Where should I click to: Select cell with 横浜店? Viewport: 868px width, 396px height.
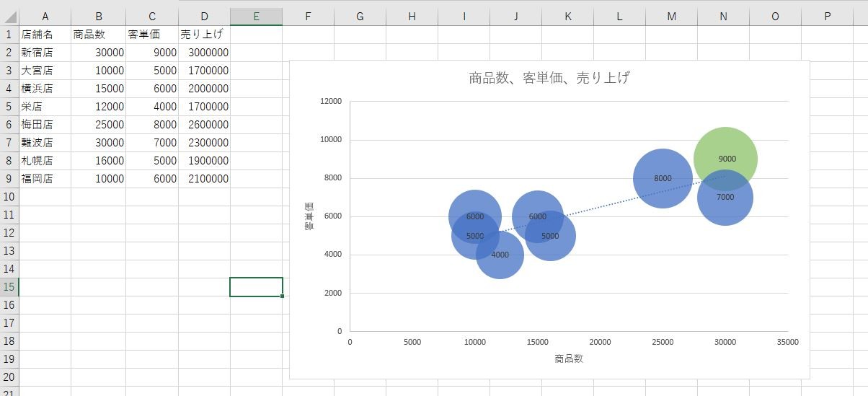[x=45, y=89]
